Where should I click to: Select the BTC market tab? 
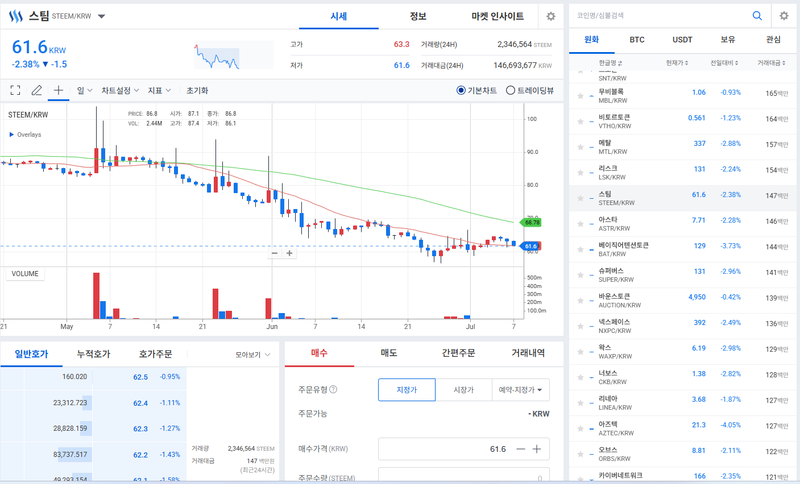pos(637,40)
